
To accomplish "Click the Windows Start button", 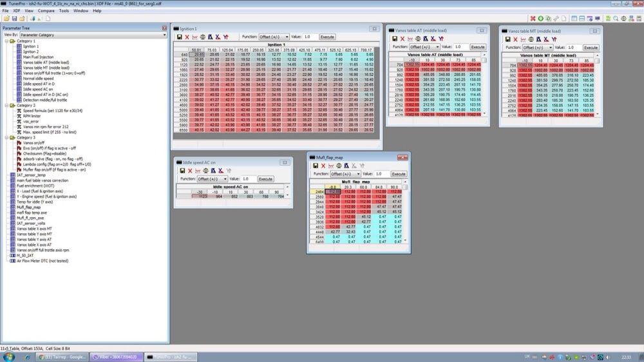I will tap(8, 357).
